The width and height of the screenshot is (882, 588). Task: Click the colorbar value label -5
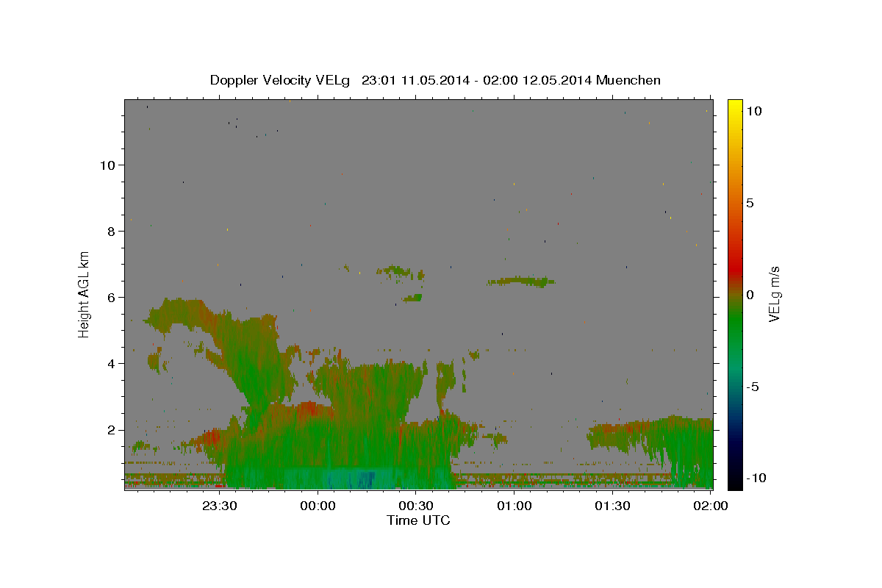[753, 387]
